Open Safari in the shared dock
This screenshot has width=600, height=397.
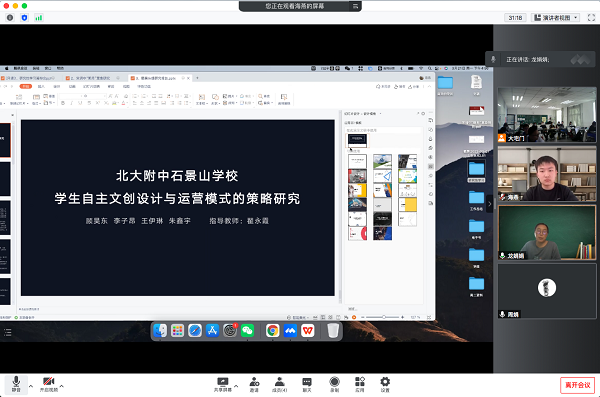[x=195, y=330]
